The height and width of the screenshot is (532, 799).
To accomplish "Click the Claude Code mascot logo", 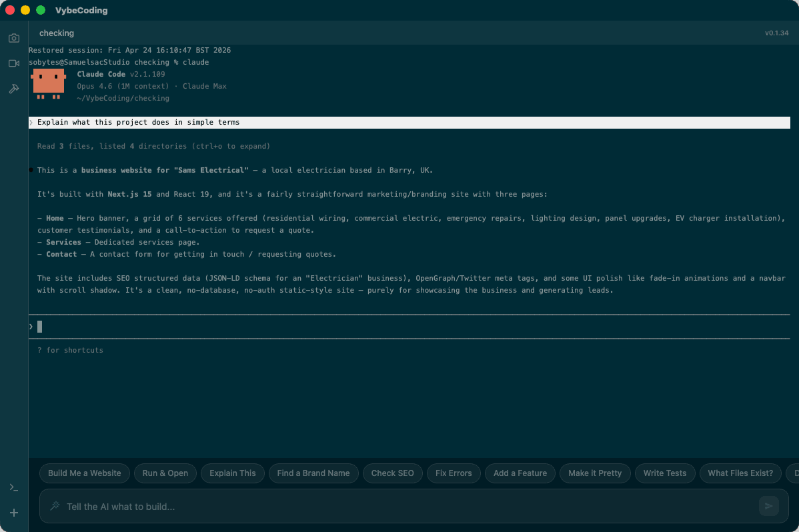I will coord(49,84).
